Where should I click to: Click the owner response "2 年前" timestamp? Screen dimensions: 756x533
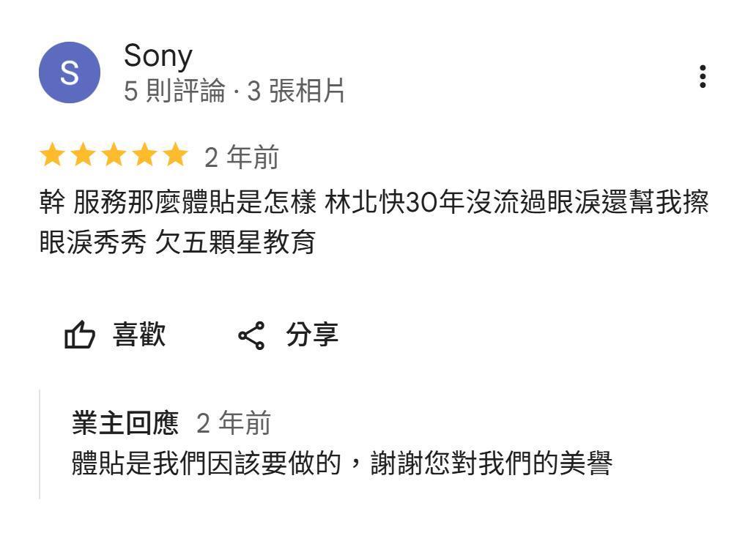click(x=234, y=423)
